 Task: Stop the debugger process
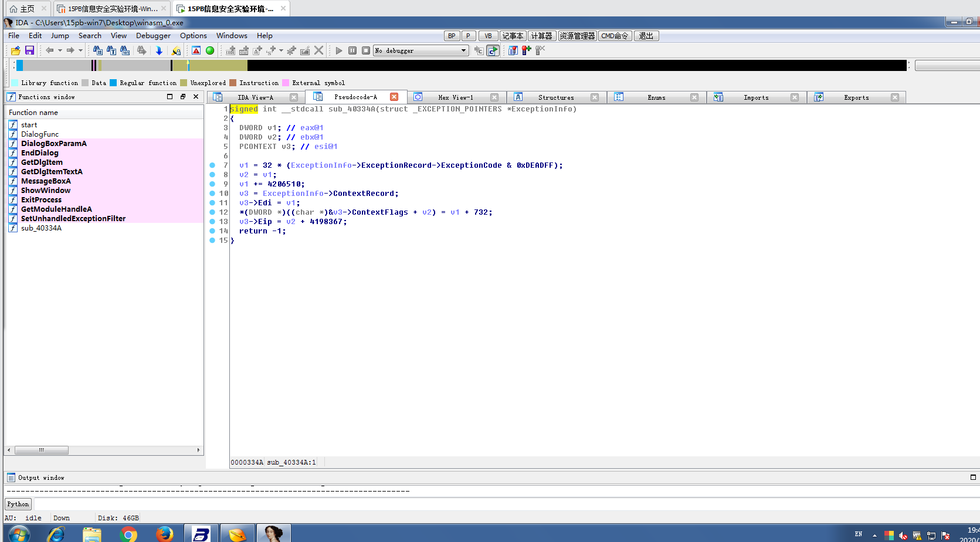point(366,50)
